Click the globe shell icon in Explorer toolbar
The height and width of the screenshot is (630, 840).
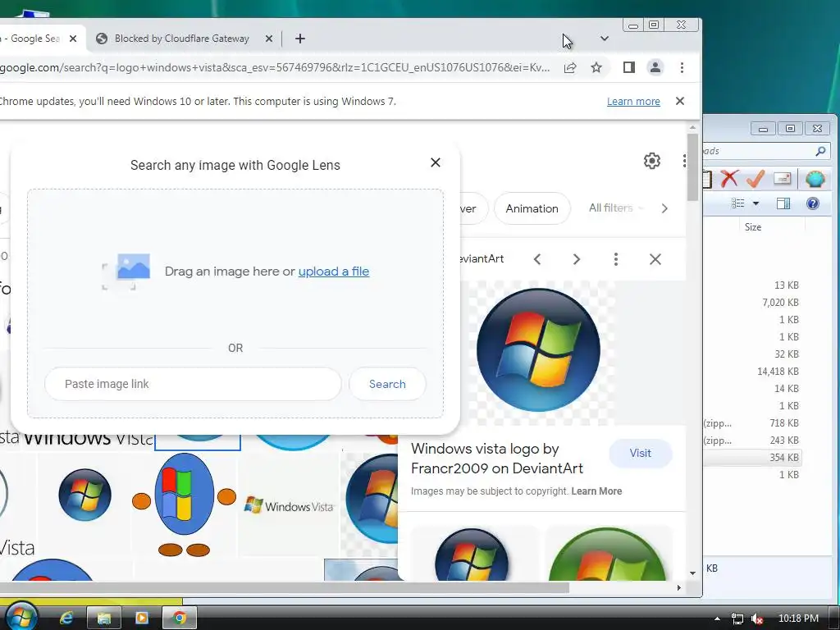pyautogui.click(x=815, y=178)
